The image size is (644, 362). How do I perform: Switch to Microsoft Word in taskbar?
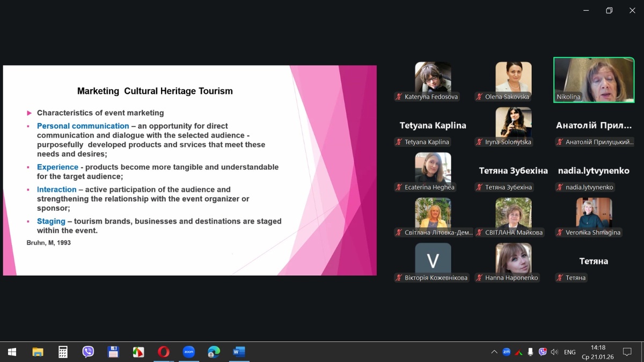tap(239, 352)
